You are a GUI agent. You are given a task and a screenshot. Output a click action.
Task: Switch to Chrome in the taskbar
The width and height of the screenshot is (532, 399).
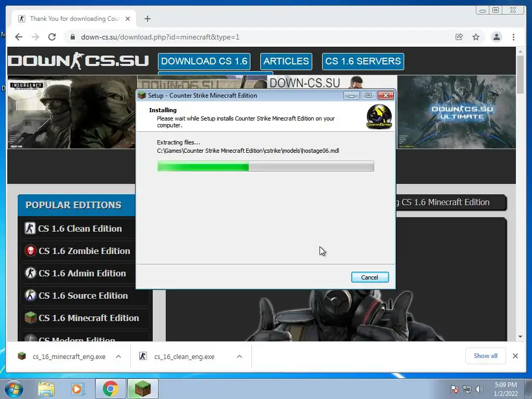[110, 389]
